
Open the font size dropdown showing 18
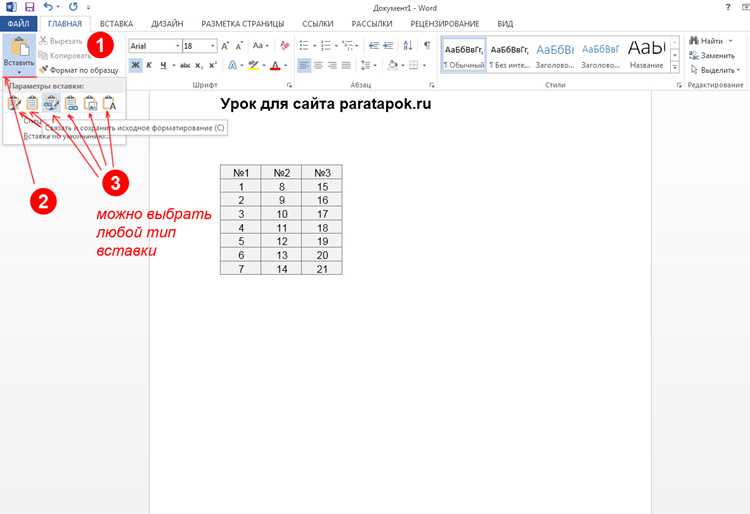[x=213, y=46]
